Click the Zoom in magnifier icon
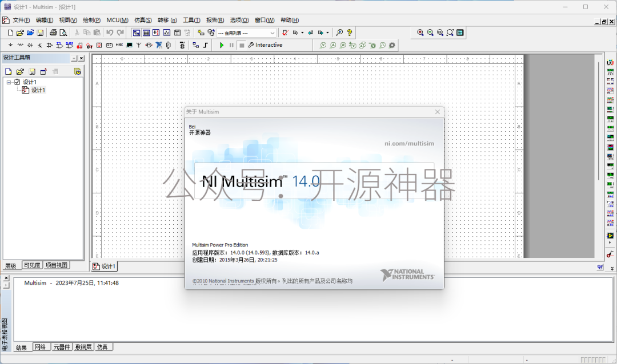The image size is (617, 364). point(420,33)
